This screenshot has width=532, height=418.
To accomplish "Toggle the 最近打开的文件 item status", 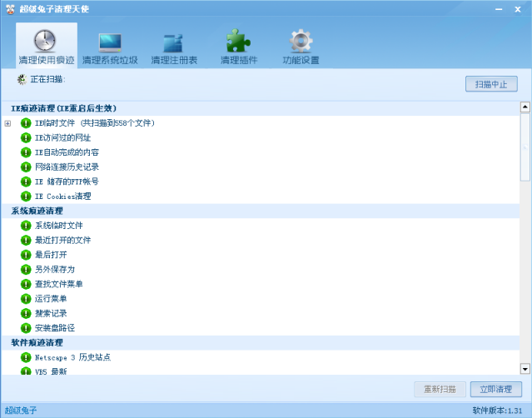I will (x=26, y=240).
